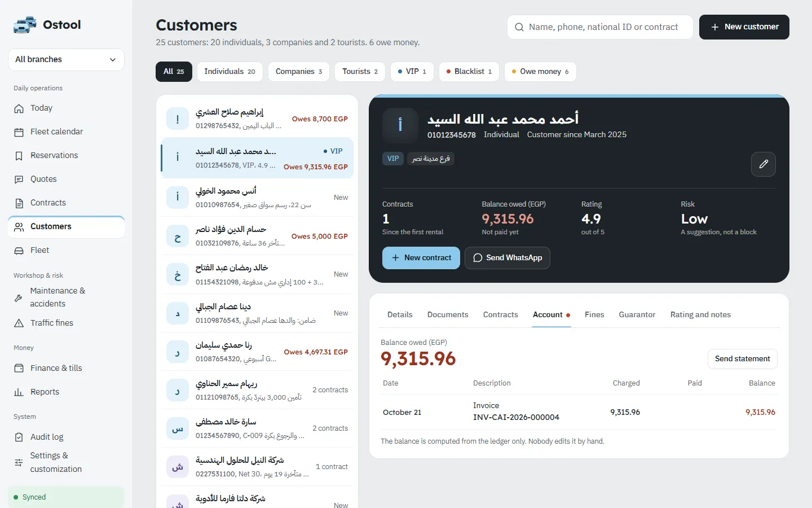Viewport: 812px width, 508px height.
Task: Click the avatar of حسام الدين فؤاد ناصر
Action: (x=178, y=237)
